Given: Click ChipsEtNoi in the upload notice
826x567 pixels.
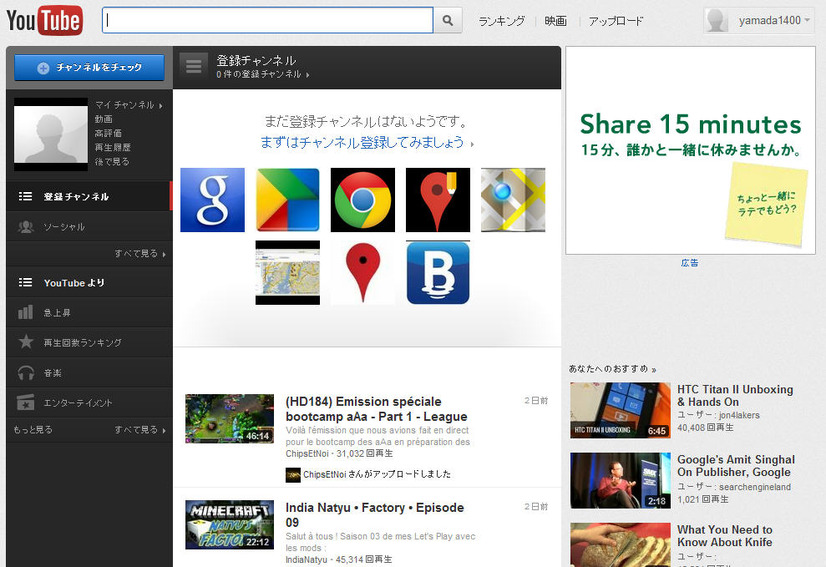Looking at the screenshot, I should click(x=324, y=474).
